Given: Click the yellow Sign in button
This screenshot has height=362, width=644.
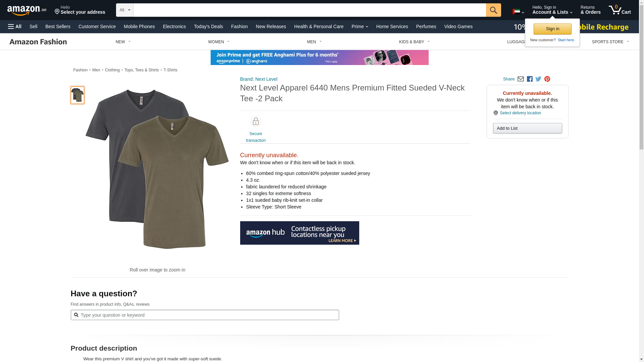Looking at the screenshot, I should pos(552,29).
